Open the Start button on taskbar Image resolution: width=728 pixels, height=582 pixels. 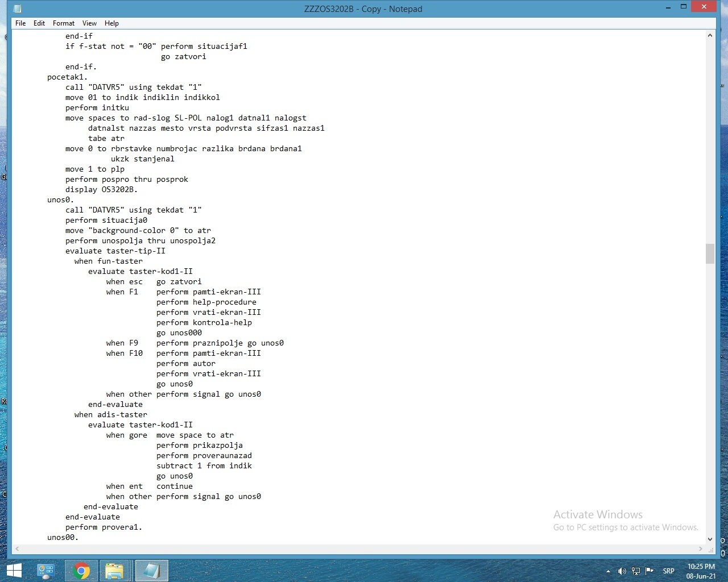(14, 570)
